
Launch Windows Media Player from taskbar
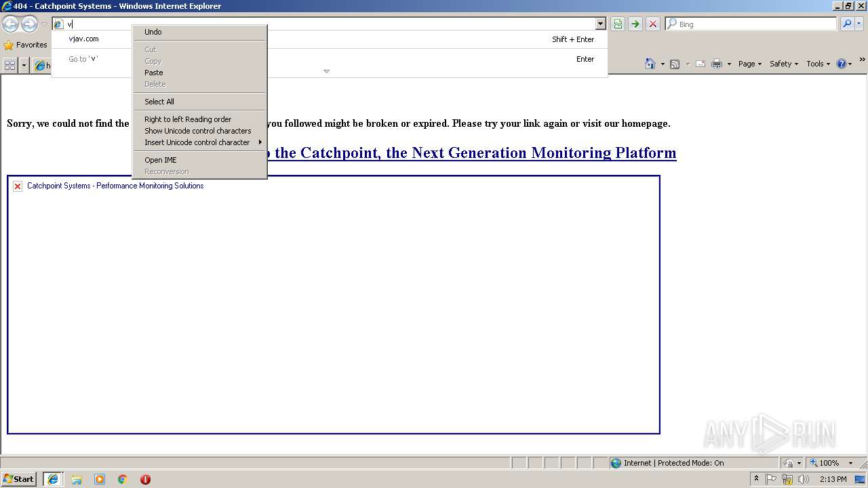(x=100, y=479)
